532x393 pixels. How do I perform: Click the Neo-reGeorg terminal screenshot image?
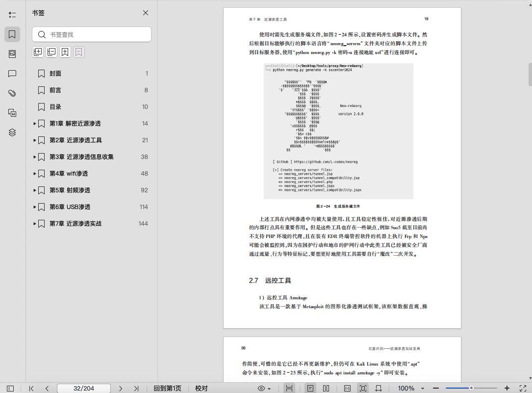[x=338, y=131]
